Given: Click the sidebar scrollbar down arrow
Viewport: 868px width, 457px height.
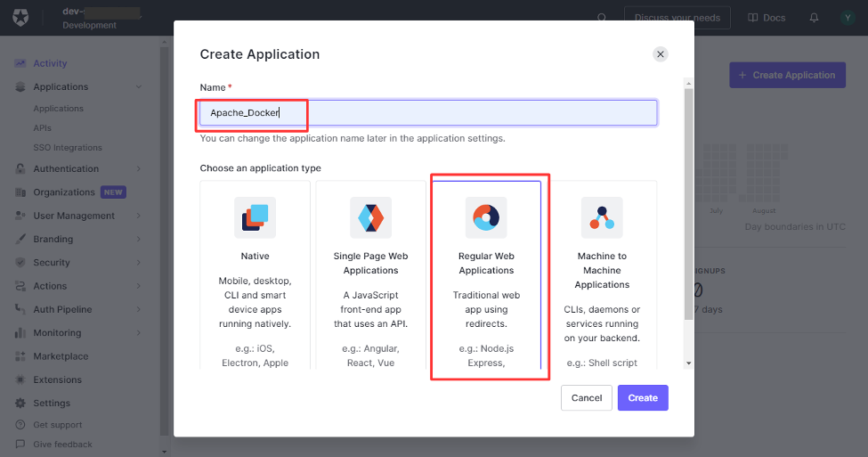Looking at the screenshot, I should click(164, 452).
